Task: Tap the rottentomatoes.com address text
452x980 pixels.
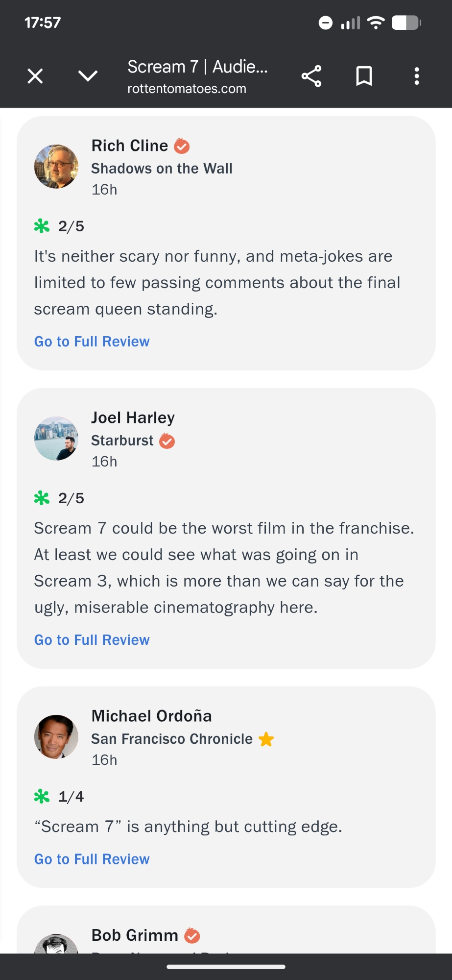Action: [187, 89]
